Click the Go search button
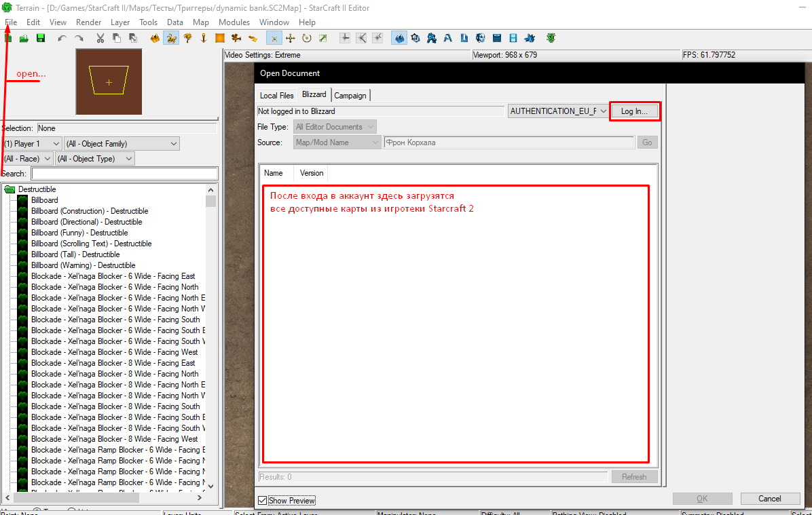 [x=647, y=142]
